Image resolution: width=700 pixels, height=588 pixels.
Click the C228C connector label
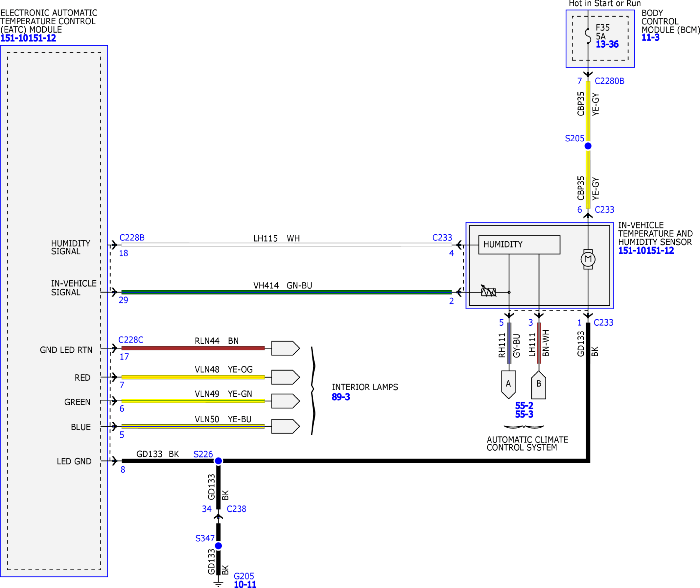pyautogui.click(x=131, y=340)
